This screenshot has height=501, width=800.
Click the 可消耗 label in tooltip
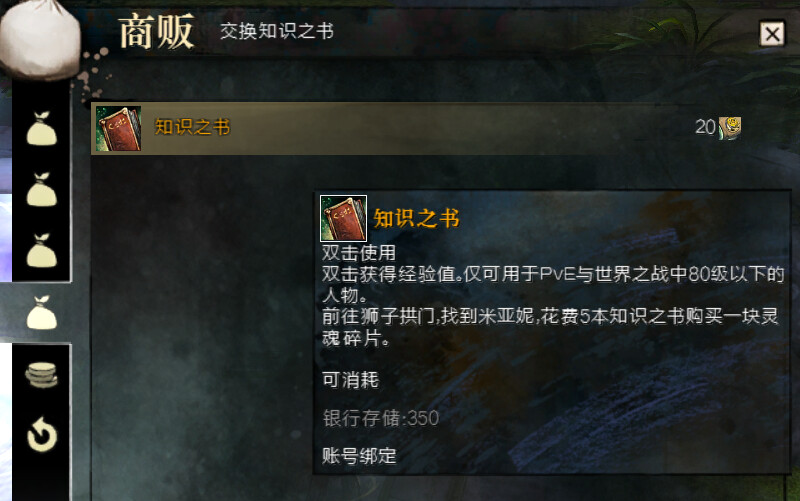pos(351,380)
